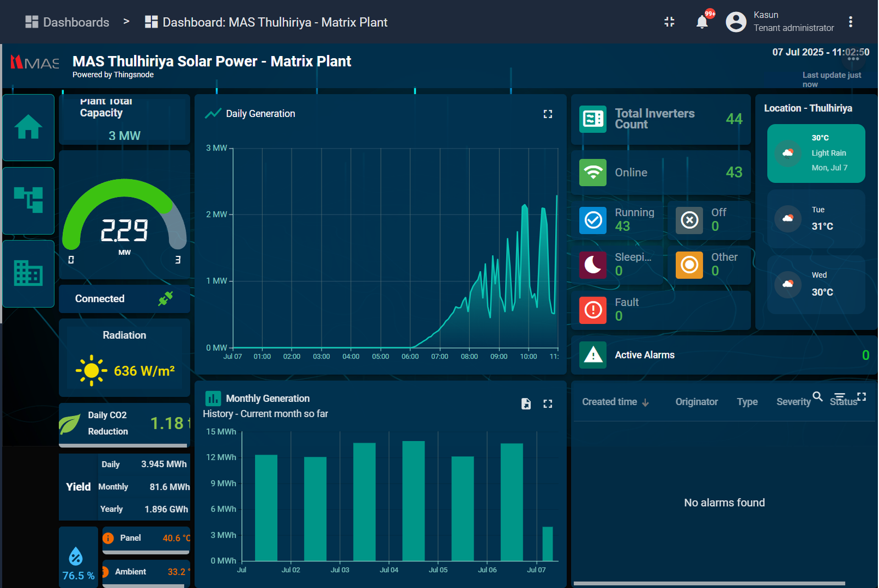Select the Wed 30°C forecast card
Viewport: 879px width, 588px height.
[x=816, y=284]
